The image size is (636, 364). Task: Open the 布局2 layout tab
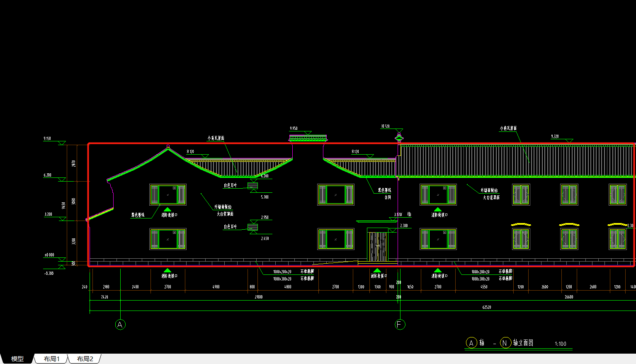(x=85, y=359)
